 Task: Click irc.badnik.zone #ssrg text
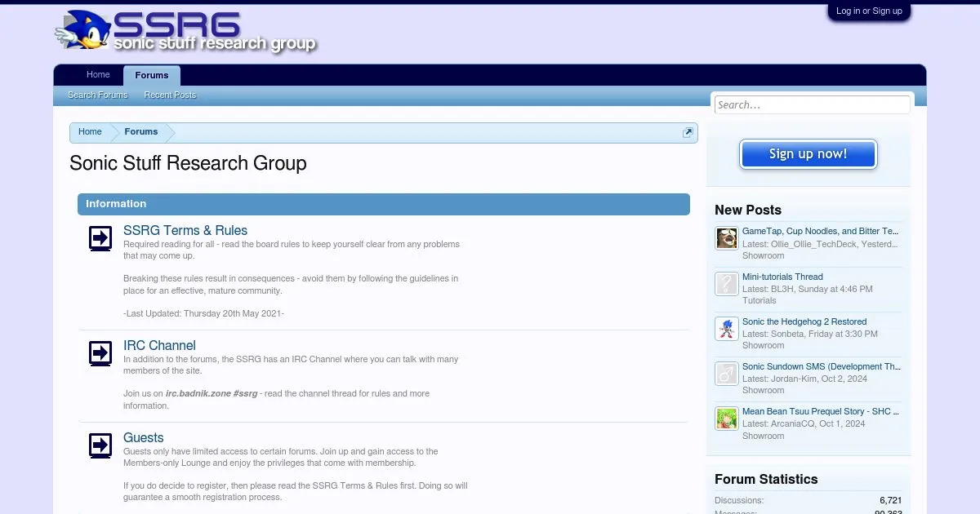pyautogui.click(x=212, y=393)
